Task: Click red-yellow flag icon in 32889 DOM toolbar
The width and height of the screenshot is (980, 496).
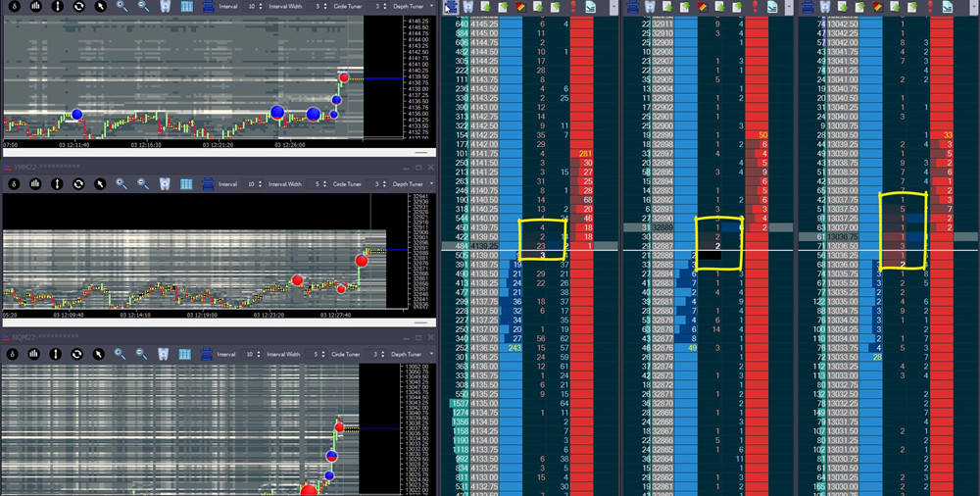Action: (703, 7)
